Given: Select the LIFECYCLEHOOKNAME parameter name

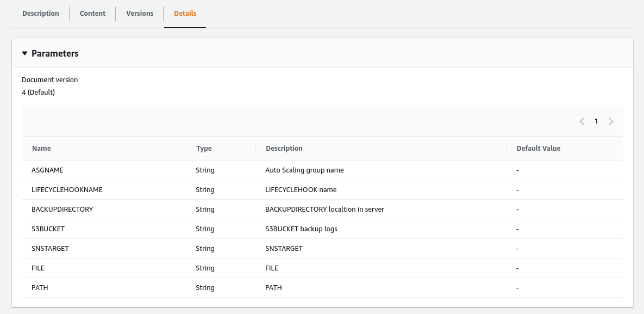Looking at the screenshot, I should [67, 190].
